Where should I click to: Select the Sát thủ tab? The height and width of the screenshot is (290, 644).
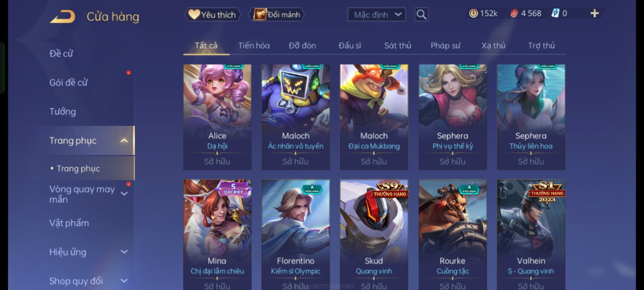(x=397, y=46)
